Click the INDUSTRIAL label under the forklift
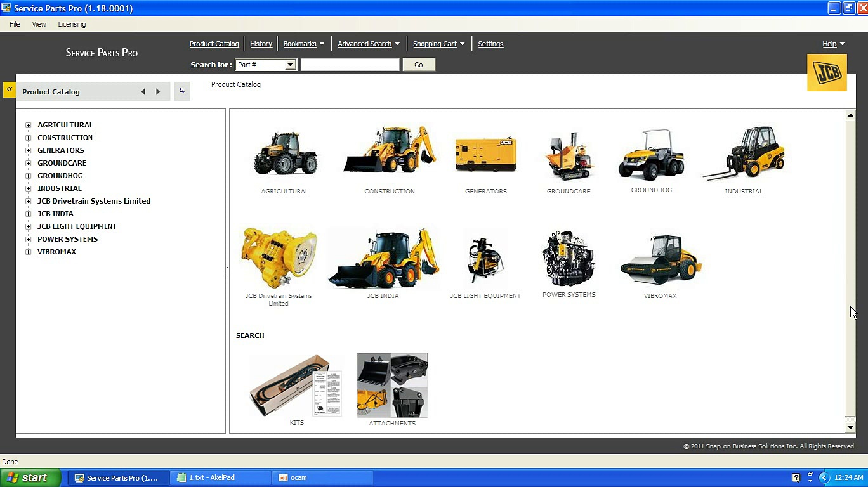The width and height of the screenshot is (868, 487). pos(744,191)
